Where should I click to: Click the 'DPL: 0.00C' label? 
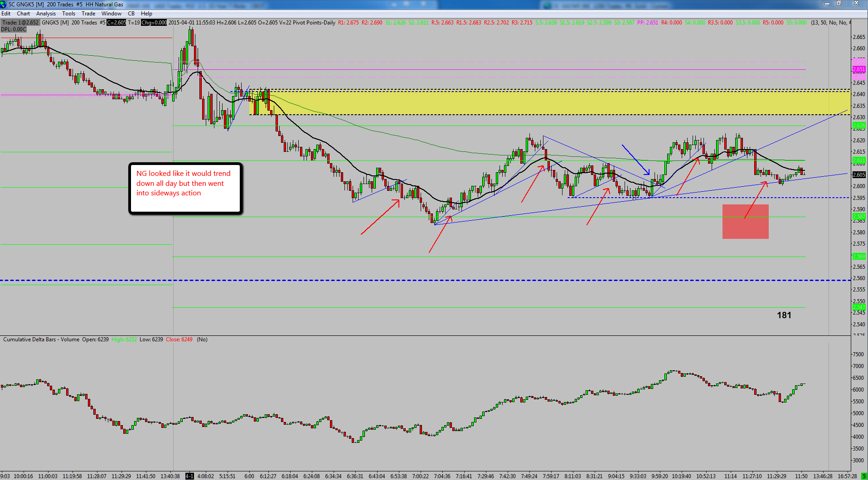pos(14,29)
